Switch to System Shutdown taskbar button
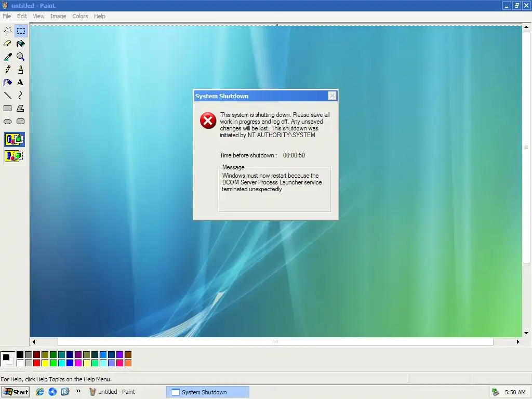This screenshot has height=399, width=532. pos(208,392)
